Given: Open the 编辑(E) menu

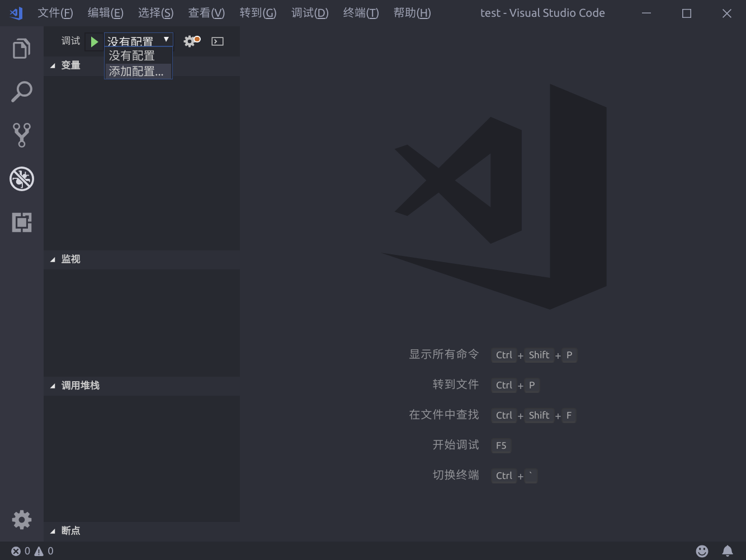Looking at the screenshot, I should click(x=106, y=13).
